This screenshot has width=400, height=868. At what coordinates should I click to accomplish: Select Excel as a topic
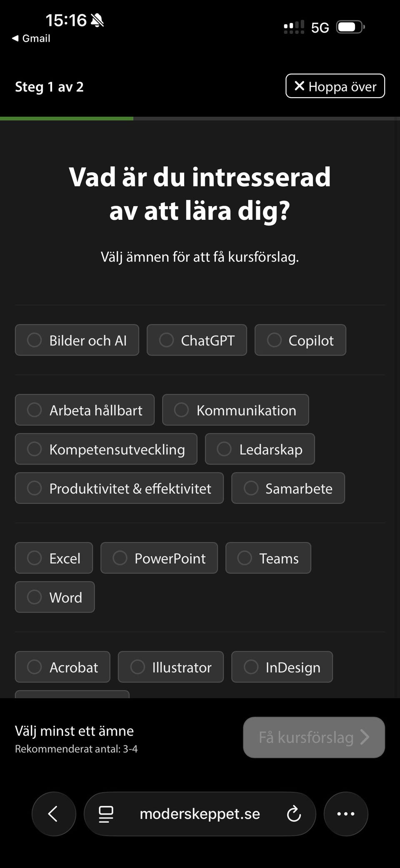[54, 558]
